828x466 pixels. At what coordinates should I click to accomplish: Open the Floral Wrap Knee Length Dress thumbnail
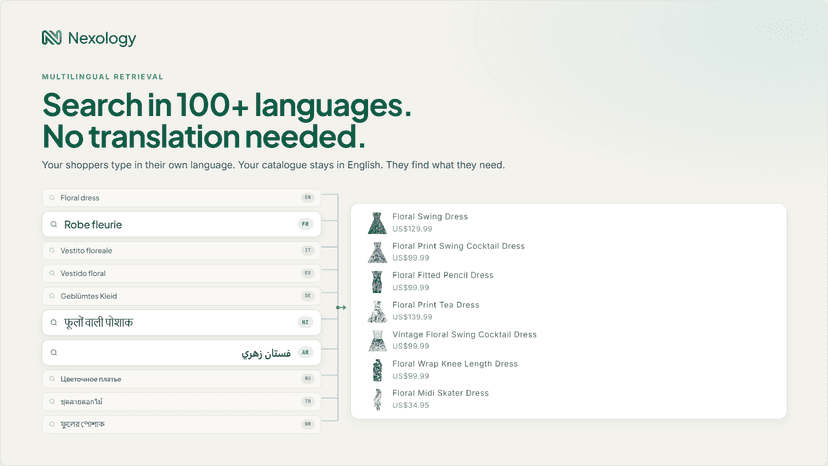[377, 370]
